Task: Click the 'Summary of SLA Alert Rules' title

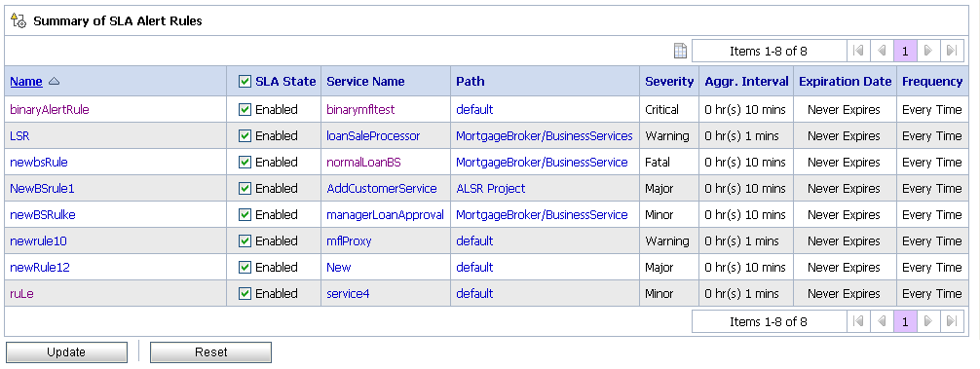Action: click(x=118, y=20)
